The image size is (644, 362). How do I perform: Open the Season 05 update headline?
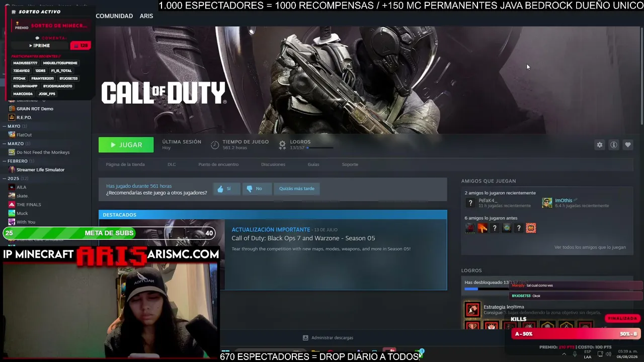tap(303, 238)
